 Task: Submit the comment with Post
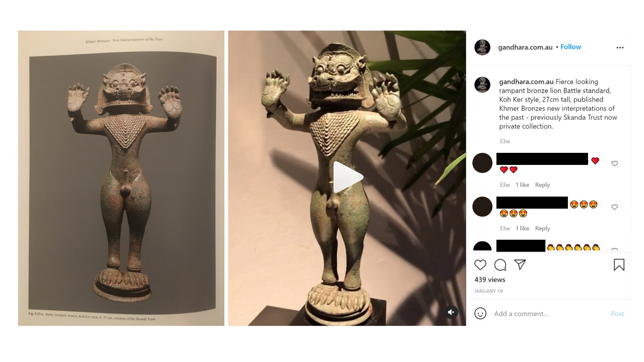pyautogui.click(x=617, y=314)
